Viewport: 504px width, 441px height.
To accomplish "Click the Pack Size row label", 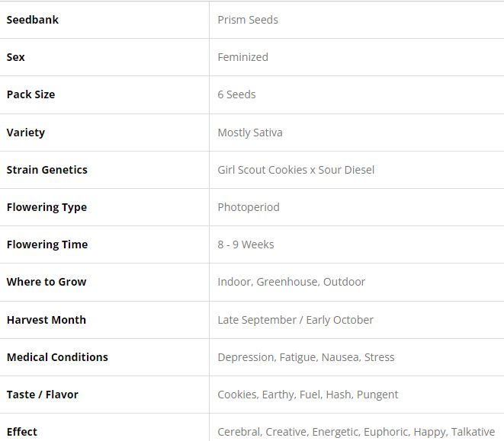I will tap(30, 94).
